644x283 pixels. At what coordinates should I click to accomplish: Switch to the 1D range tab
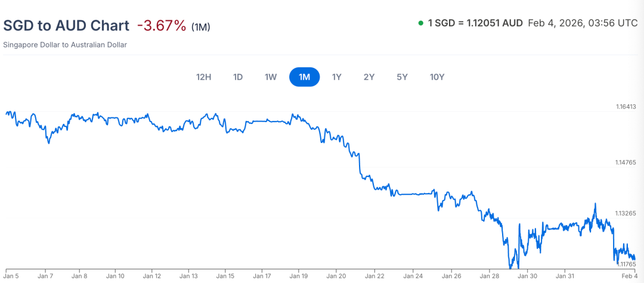[238, 77]
